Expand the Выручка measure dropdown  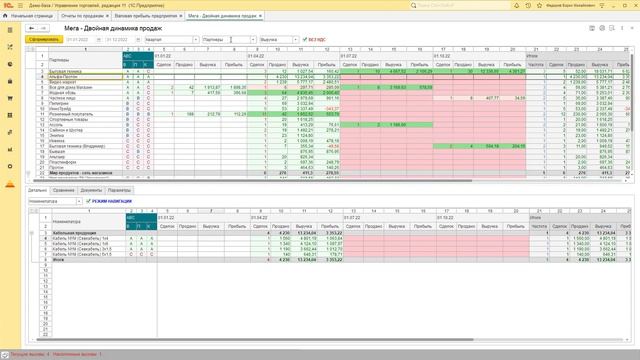[296, 40]
